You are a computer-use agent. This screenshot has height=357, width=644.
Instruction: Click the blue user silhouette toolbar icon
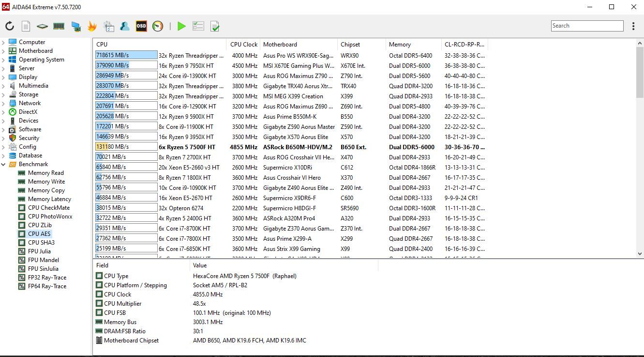pyautogui.click(x=125, y=26)
